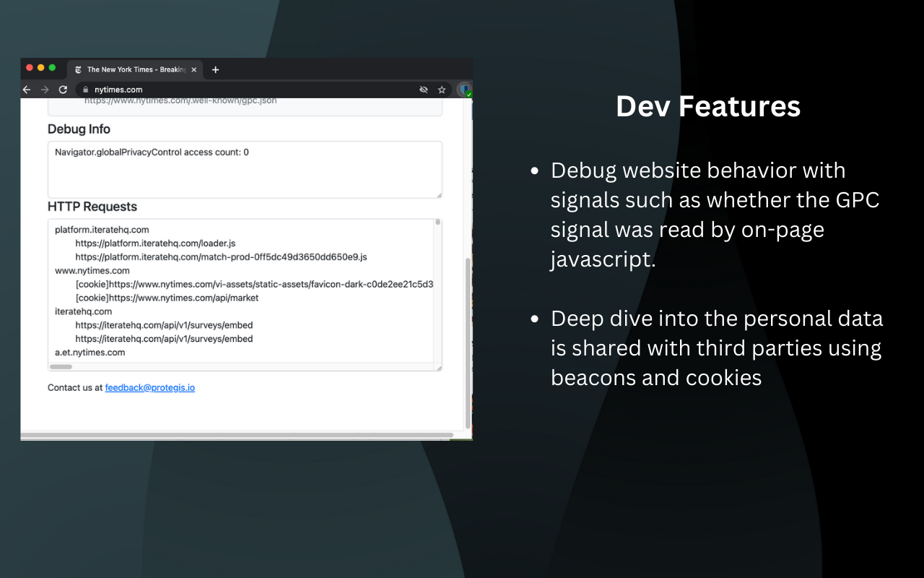Click the HTTP Requests box resize handle

click(438, 368)
